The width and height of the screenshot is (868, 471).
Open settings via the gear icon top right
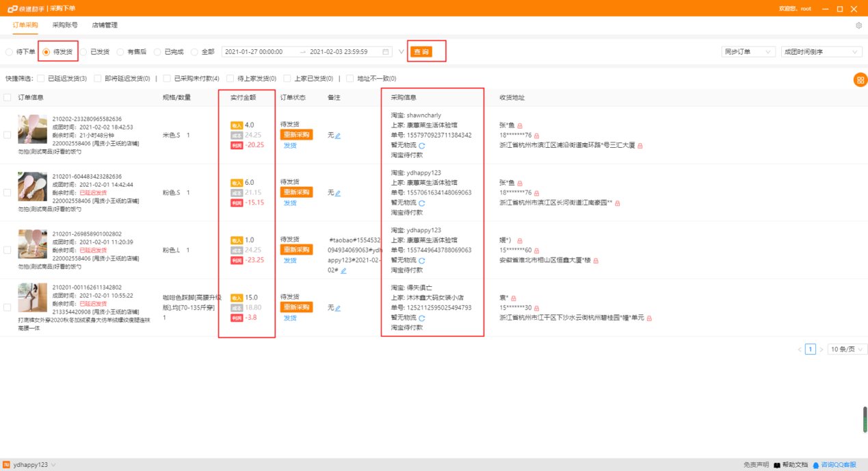pos(860,24)
